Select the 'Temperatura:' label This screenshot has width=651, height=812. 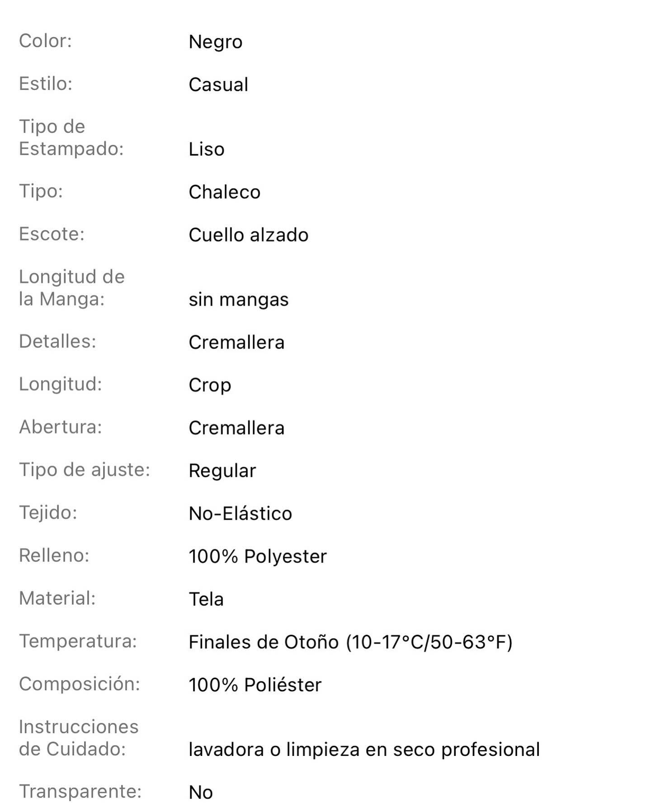coord(78,641)
